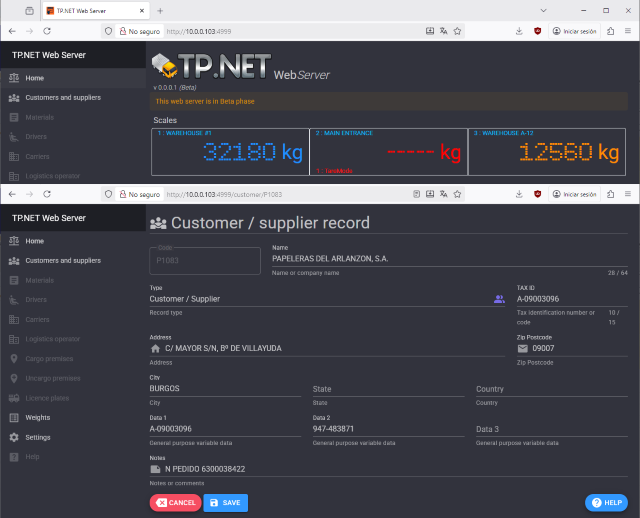Select the Warehouse #1 scale display
Image resolution: width=640 pixels, height=518 pixels.
coord(229,150)
